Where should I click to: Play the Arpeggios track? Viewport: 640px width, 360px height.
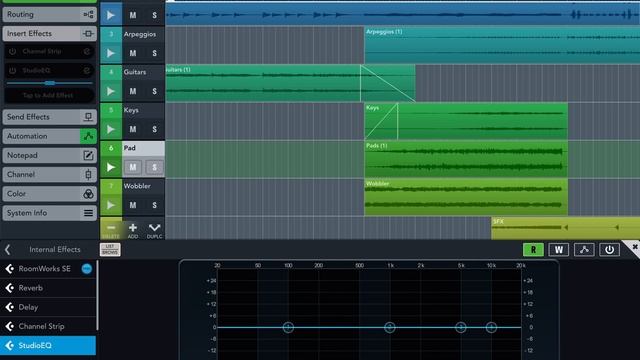click(x=111, y=53)
